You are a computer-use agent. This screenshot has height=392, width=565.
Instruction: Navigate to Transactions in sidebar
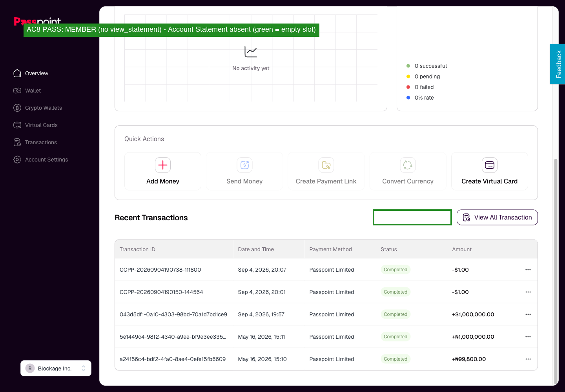click(x=41, y=142)
